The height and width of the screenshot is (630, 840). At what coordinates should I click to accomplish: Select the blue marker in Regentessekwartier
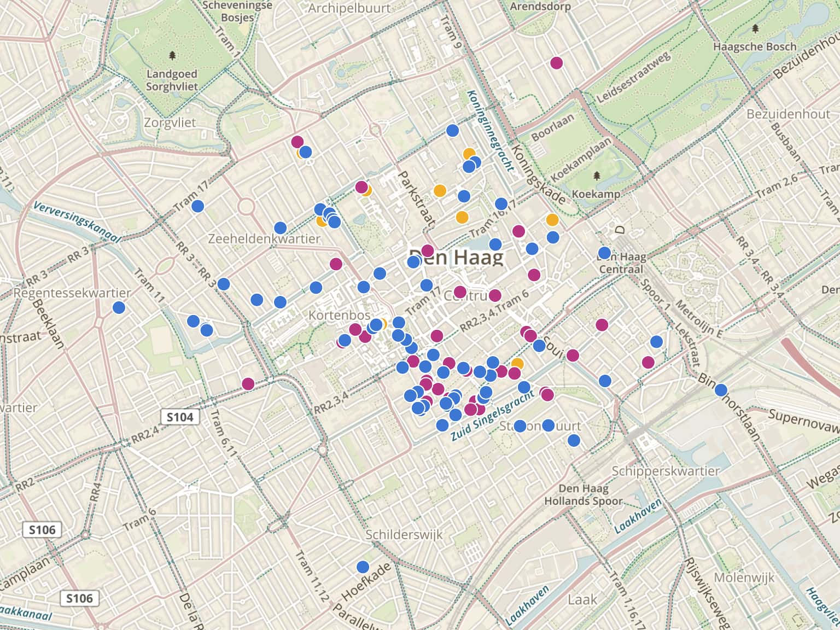click(x=119, y=308)
